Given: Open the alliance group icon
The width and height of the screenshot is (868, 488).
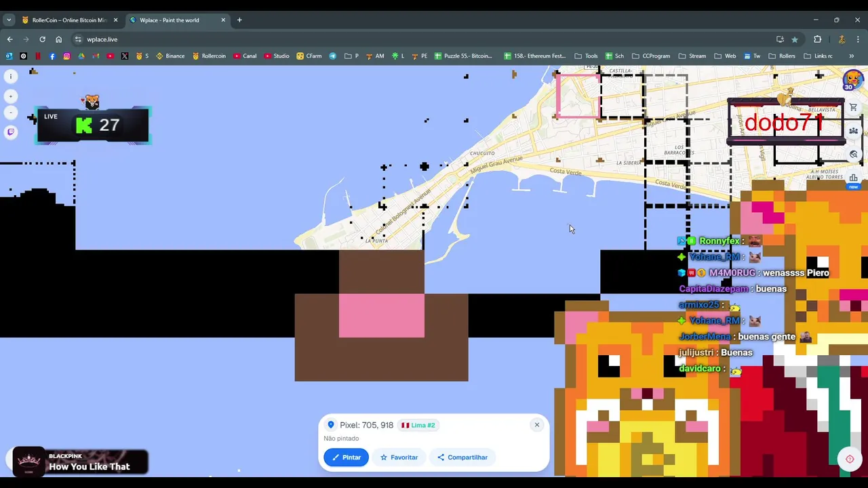Looking at the screenshot, I should [x=854, y=131].
